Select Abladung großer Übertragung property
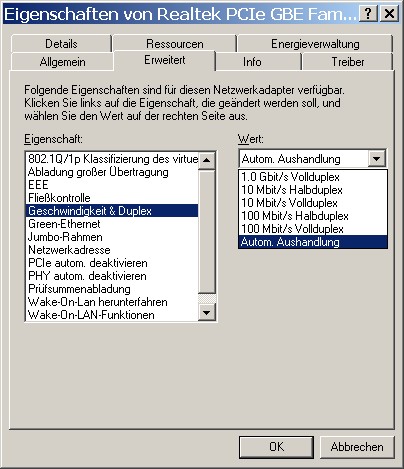Viewport: 404px width, 469px height. point(112,172)
